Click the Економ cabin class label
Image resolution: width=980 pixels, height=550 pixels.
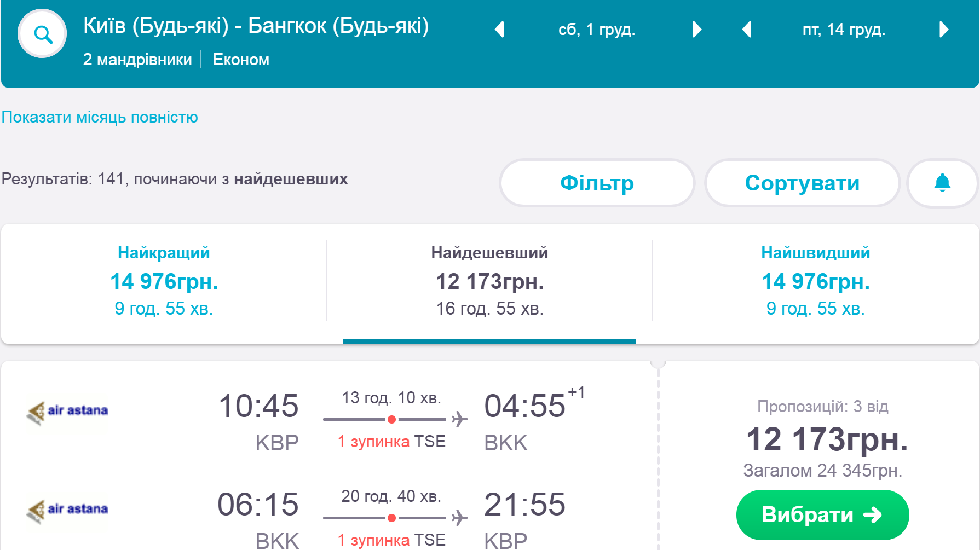point(241,60)
